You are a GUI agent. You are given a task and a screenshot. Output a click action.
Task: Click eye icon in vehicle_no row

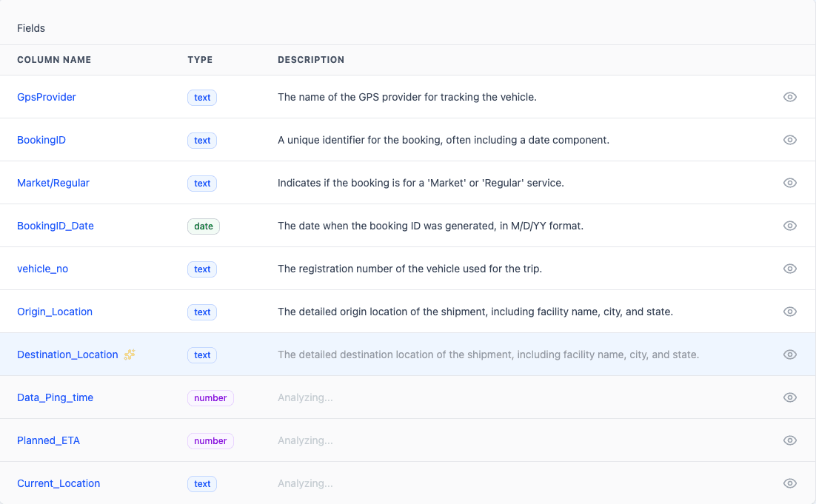click(790, 269)
